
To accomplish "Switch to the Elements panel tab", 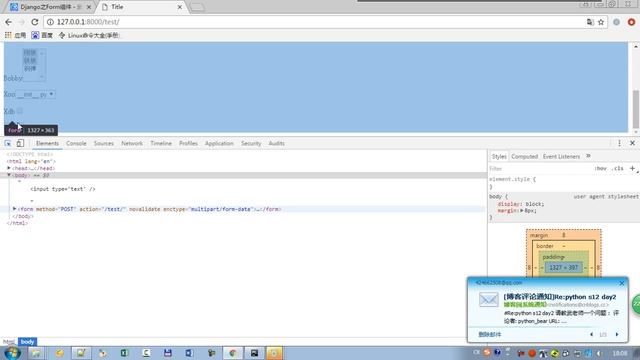I will click(x=47, y=143).
